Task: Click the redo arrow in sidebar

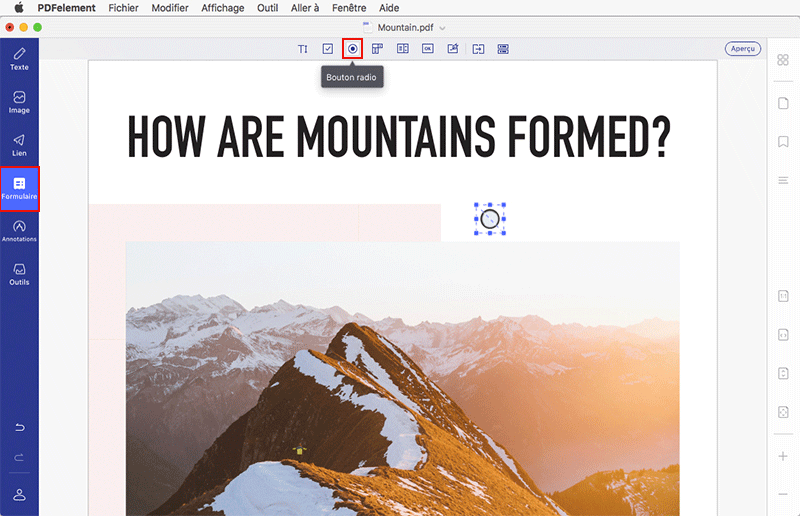Action: (x=19, y=457)
